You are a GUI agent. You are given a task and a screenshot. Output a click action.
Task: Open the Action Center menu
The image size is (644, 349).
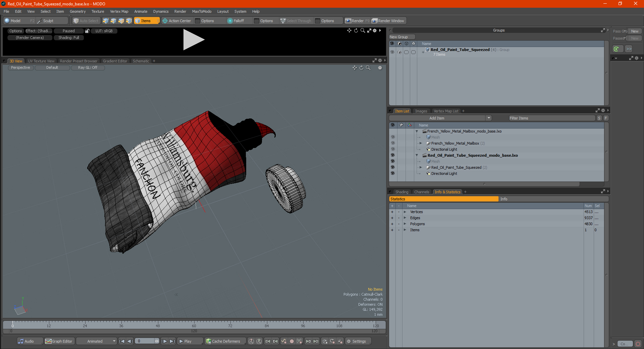point(176,21)
